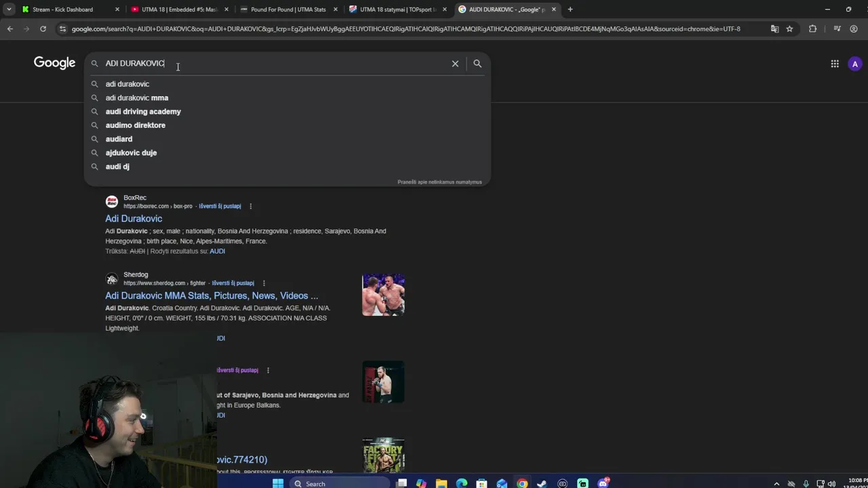
Task: Open Chrome extensions menu
Action: coord(812,28)
